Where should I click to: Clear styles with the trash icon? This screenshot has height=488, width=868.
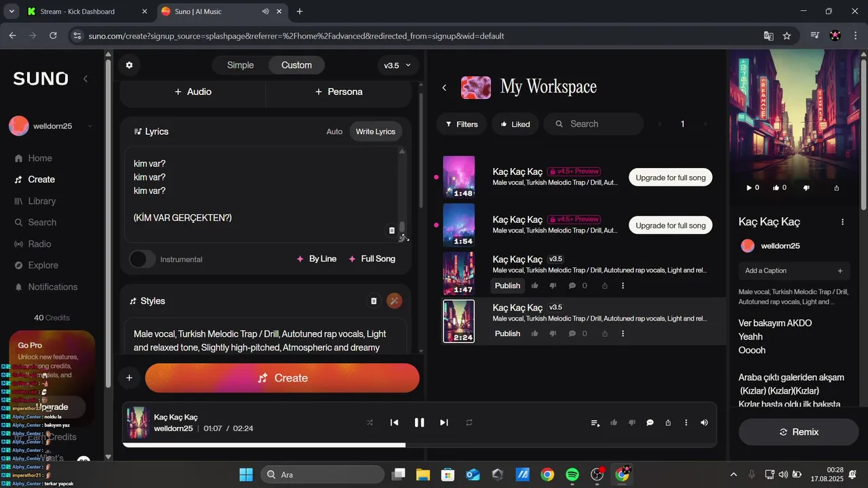(x=374, y=301)
